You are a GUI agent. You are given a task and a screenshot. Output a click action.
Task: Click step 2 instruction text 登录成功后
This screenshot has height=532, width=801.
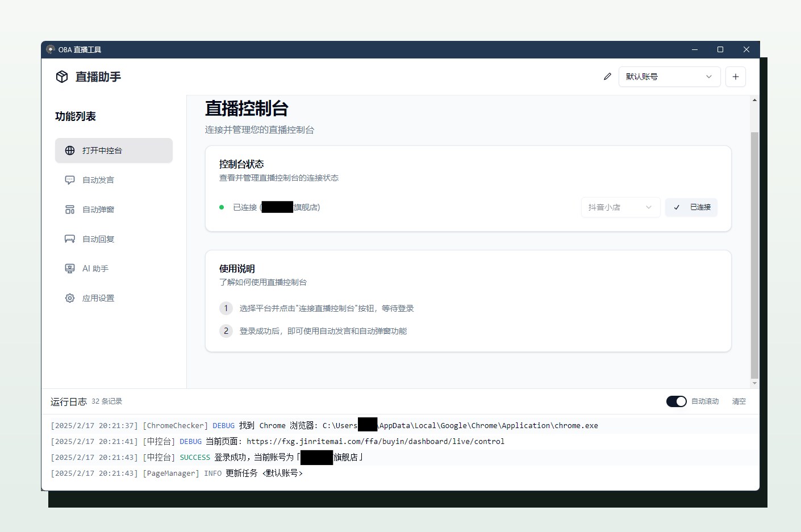pyautogui.click(x=323, y=331)
